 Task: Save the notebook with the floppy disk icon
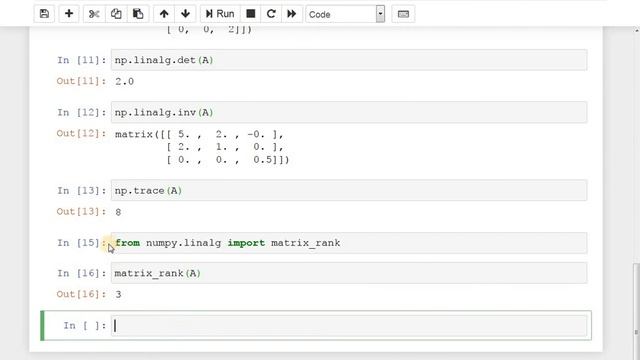click(44, 14)
